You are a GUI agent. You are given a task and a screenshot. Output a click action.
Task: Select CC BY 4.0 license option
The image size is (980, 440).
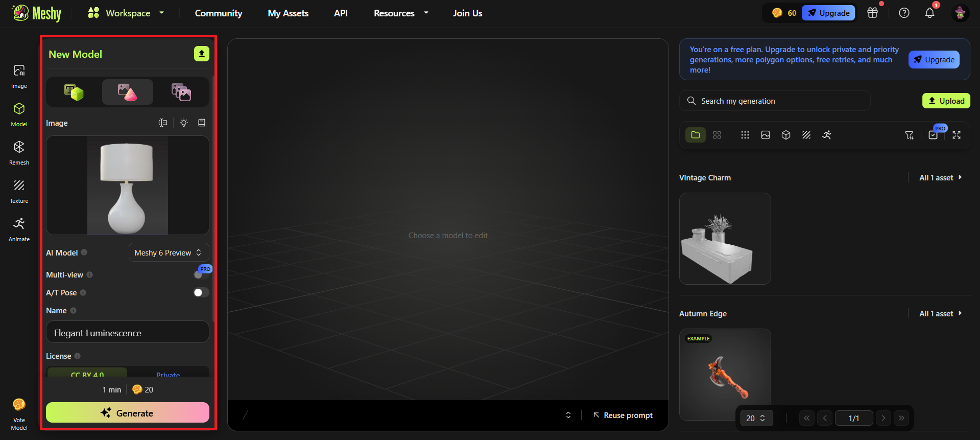pyautogui.click(x=87, y=374)
